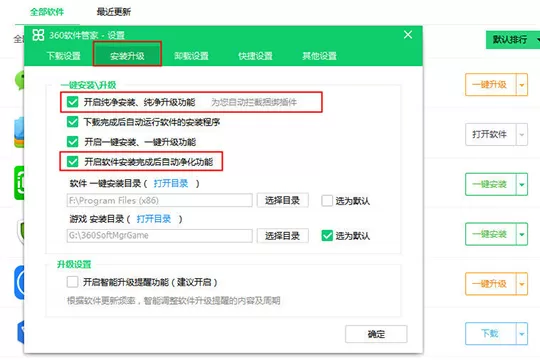The image size is (540, 360).
Task: Expand arrow beside 下载 button
Action: click(522, 333)
